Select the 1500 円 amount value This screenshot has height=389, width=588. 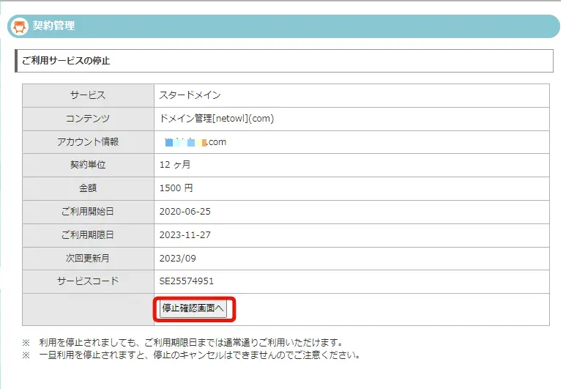pos(176,188)
